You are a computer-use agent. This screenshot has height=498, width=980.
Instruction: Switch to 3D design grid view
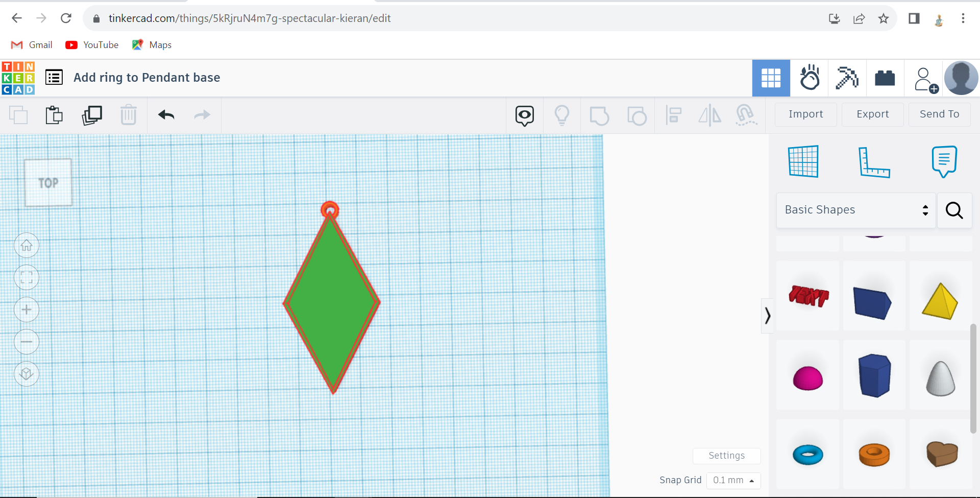pyautogui.click(x=771, y=78)
